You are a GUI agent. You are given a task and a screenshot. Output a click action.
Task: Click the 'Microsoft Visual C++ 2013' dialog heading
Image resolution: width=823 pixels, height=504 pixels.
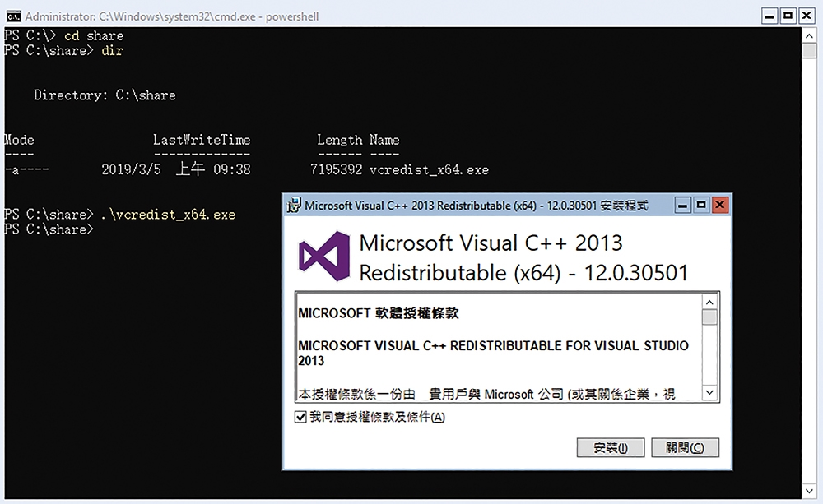tap(491, 243)
